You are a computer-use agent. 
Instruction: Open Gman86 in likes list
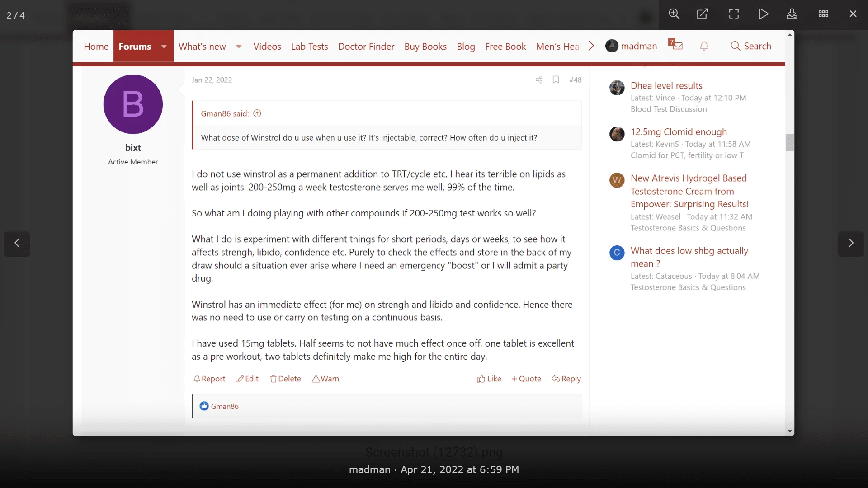pos(225,406)
